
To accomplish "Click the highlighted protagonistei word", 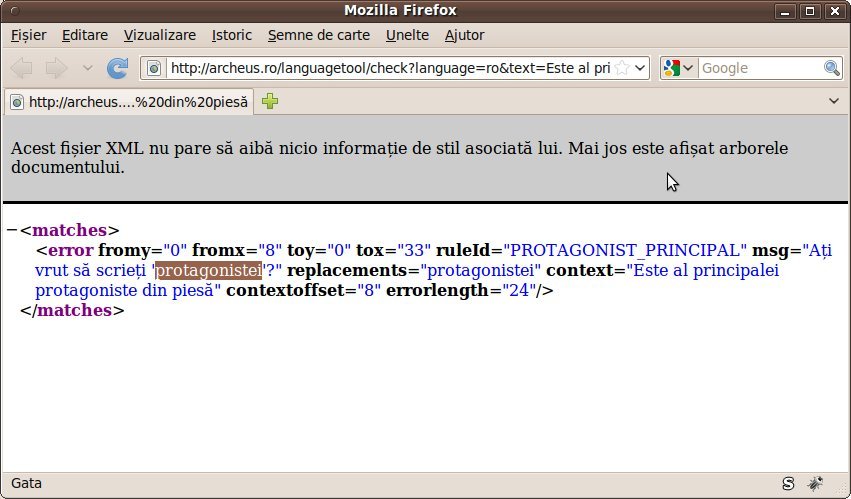I will tap(209, 270).
